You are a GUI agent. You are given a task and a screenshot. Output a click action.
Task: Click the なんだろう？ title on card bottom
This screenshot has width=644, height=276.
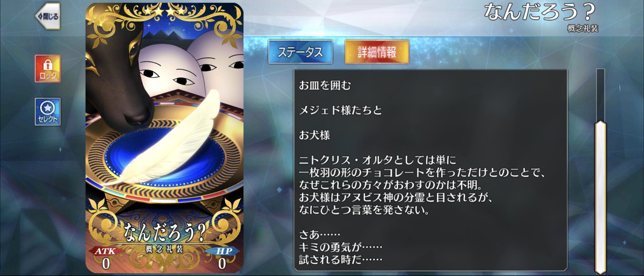(x=165, y=232)
